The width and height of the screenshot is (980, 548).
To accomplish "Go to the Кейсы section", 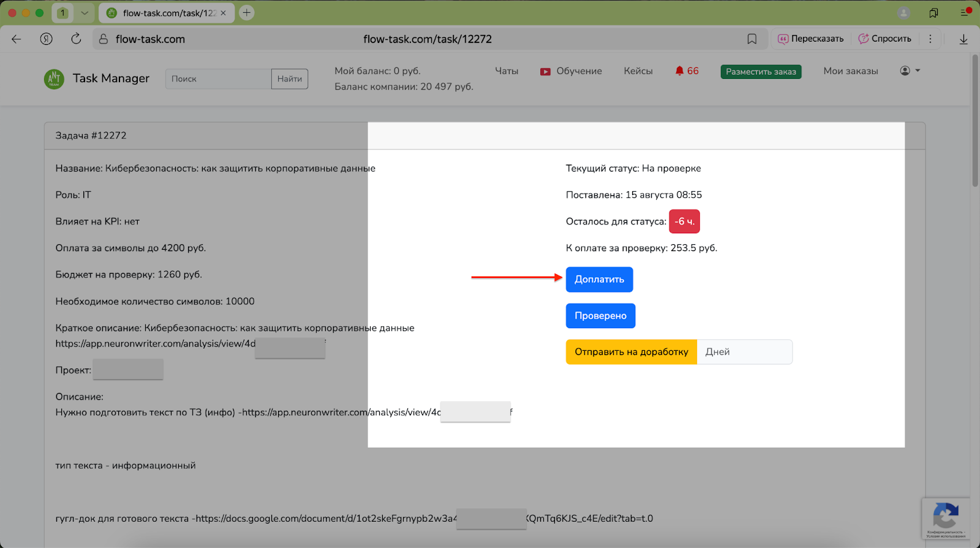I will click(638, 71).
